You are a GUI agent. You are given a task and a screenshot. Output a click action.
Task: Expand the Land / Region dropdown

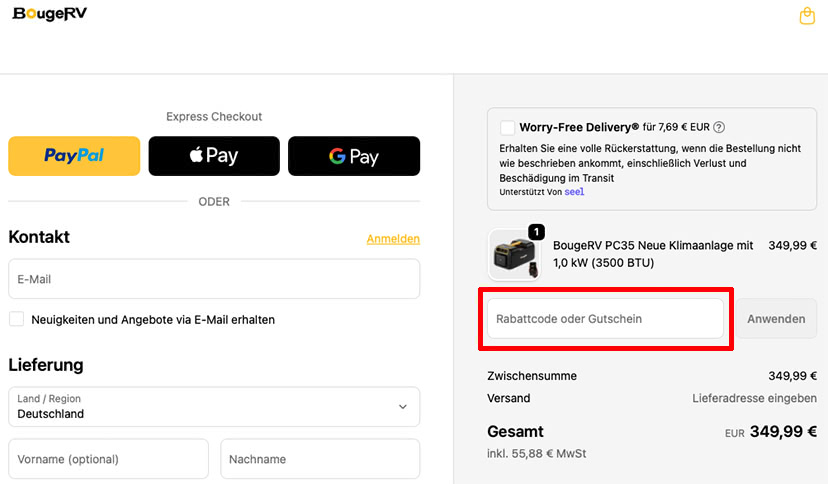click(214, 406)
